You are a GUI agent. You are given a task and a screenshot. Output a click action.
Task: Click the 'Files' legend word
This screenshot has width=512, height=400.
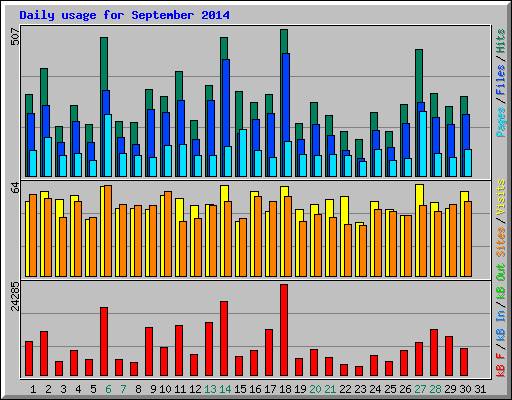pyautogui.click(x=501, y=80)
